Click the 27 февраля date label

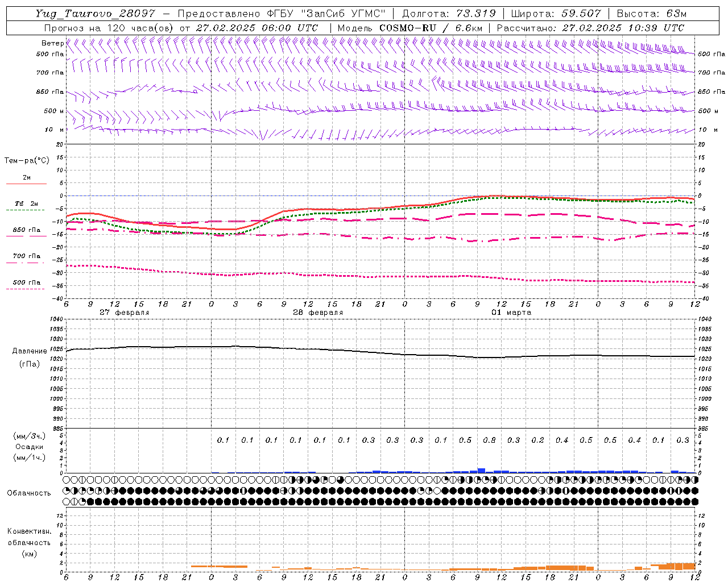pos(125,313)
